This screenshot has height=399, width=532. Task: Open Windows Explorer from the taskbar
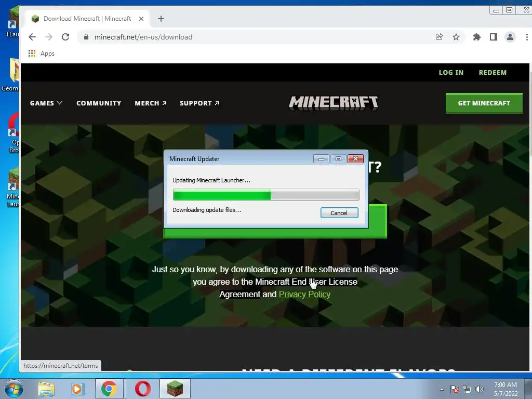pyautogui.click(x=46, y=389)
